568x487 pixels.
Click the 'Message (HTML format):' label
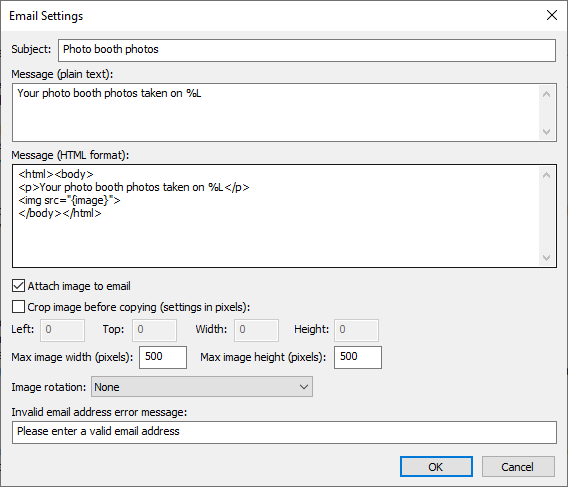(70, 155)
